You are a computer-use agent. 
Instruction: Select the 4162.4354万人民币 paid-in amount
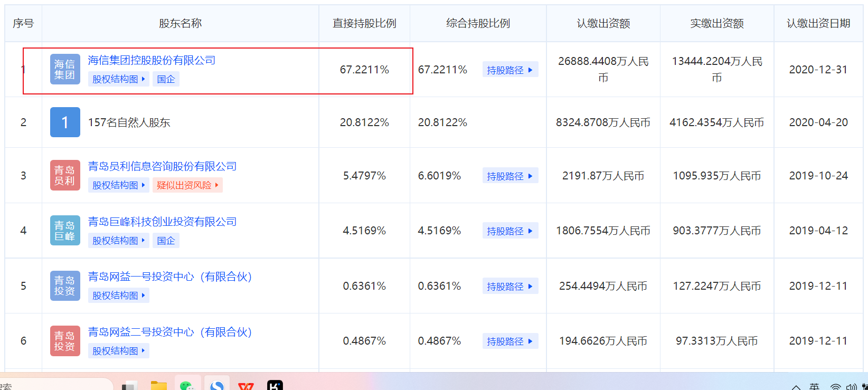click(717, 122)
